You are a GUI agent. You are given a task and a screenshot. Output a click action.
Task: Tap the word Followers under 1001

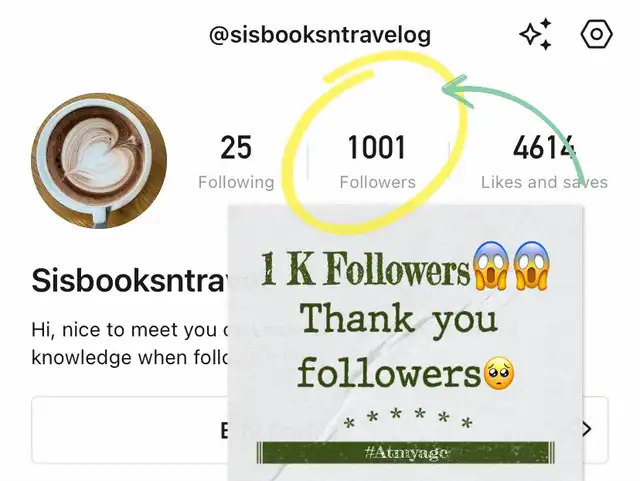coord(378,182)
